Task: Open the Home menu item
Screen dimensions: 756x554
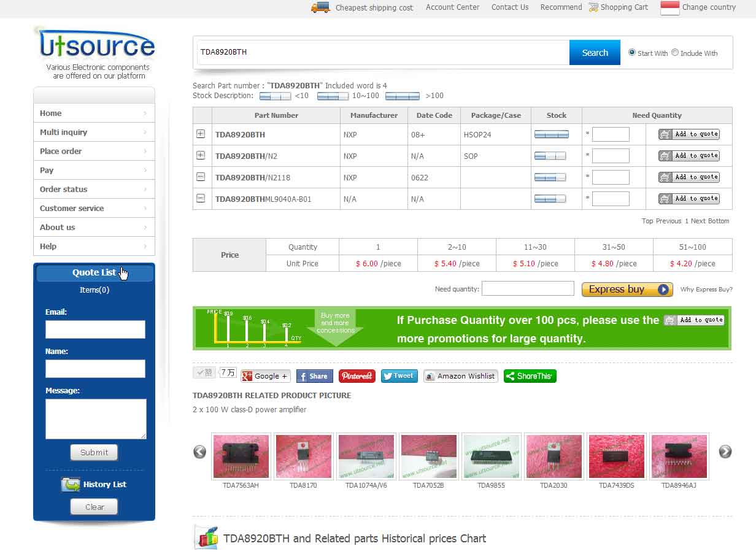Action: click(94, 113)
